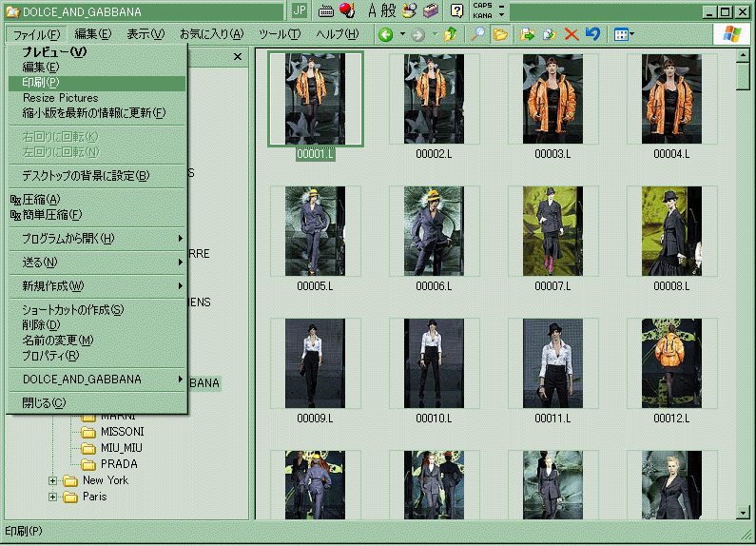Click the vertical scrollbar down arrow

tap(744, 513)
